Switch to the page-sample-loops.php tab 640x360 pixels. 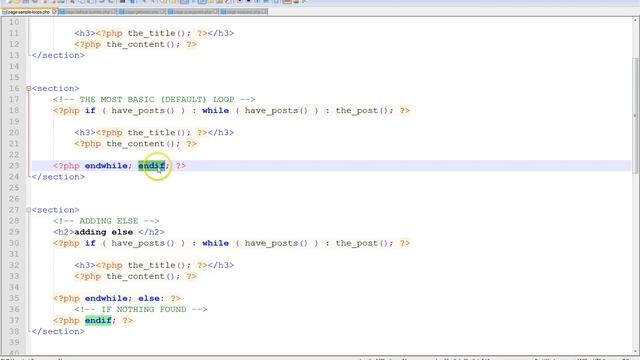(x=29, y=12)
